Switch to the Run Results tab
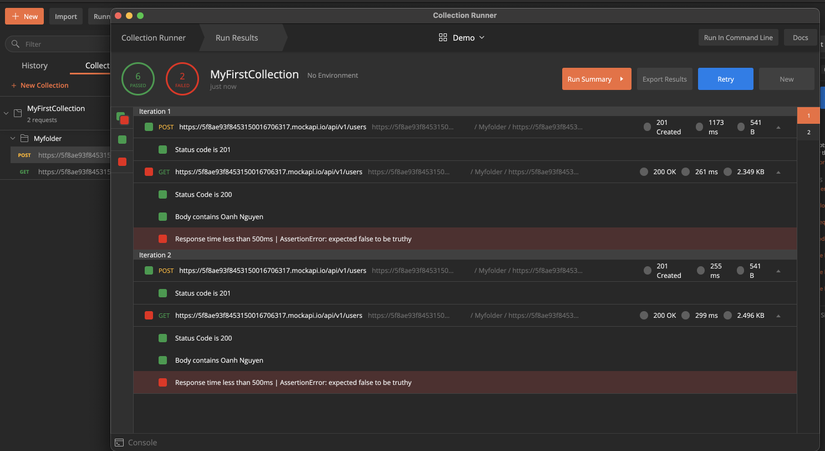This screenshot has height=451, width=825. pos(236,38)
